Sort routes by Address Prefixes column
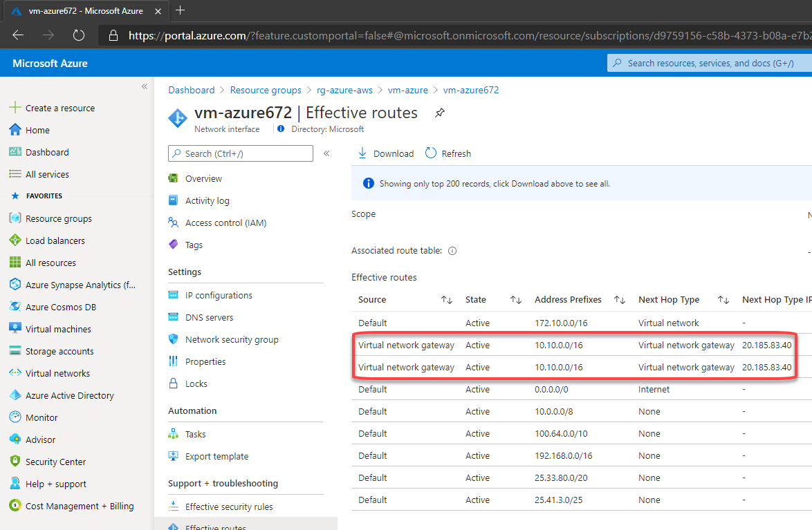812x530 pixels. click(x=620, y=300)
